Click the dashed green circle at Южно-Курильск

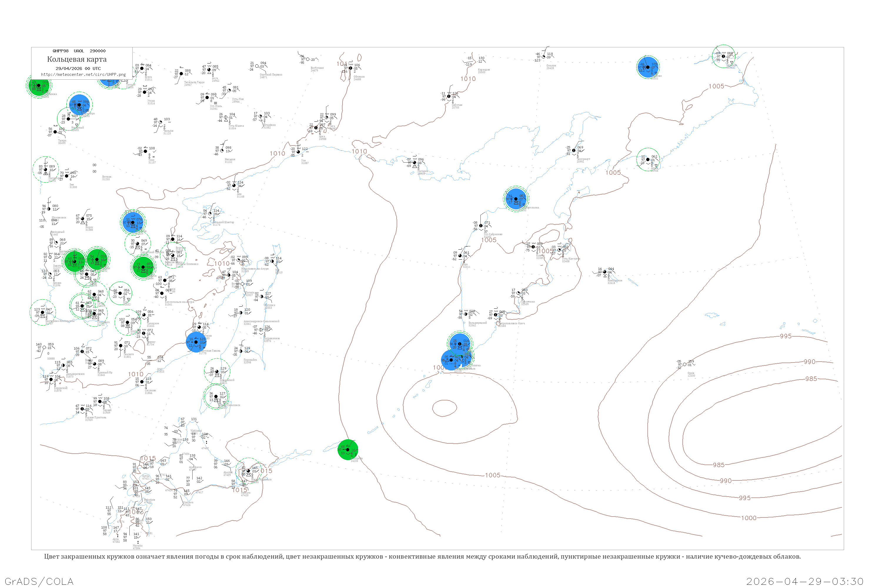coord(248,471)
